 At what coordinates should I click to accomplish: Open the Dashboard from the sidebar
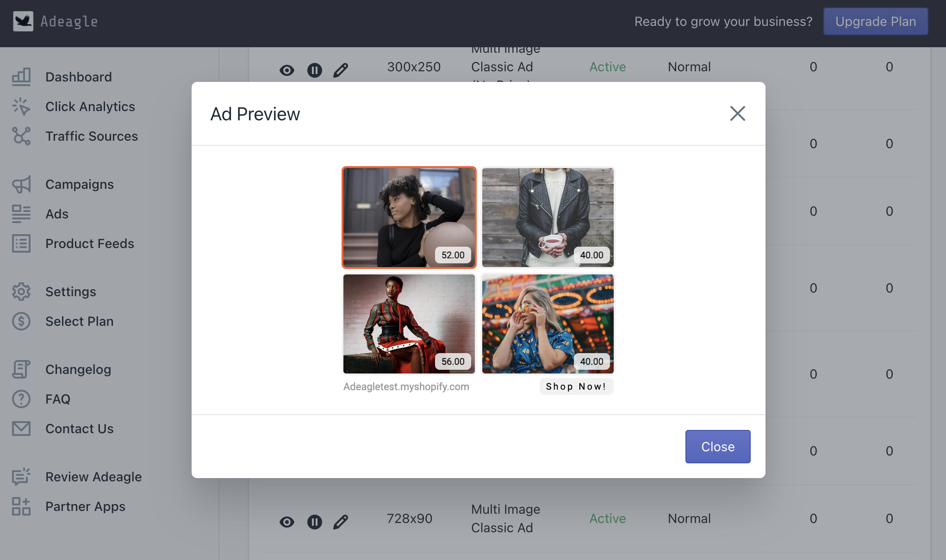pos(79,76)
